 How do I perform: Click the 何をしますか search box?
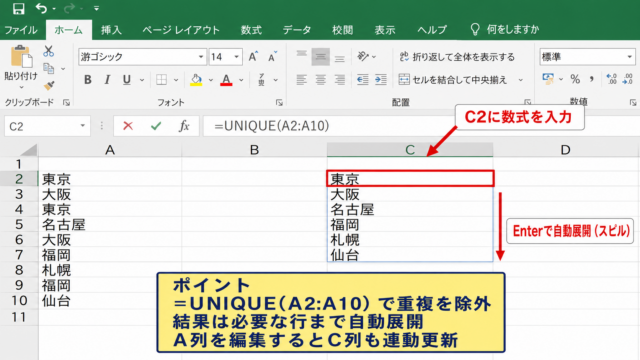point(505,29)
